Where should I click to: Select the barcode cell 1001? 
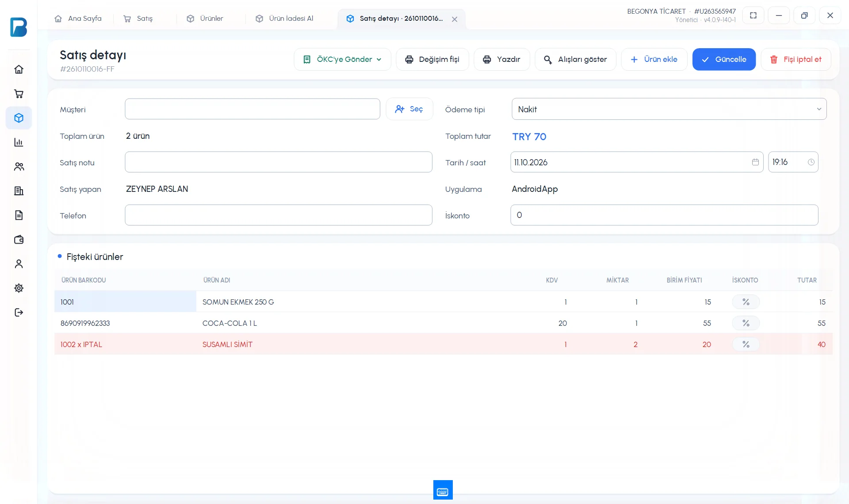pyautogui.click(x=125, y=302)
